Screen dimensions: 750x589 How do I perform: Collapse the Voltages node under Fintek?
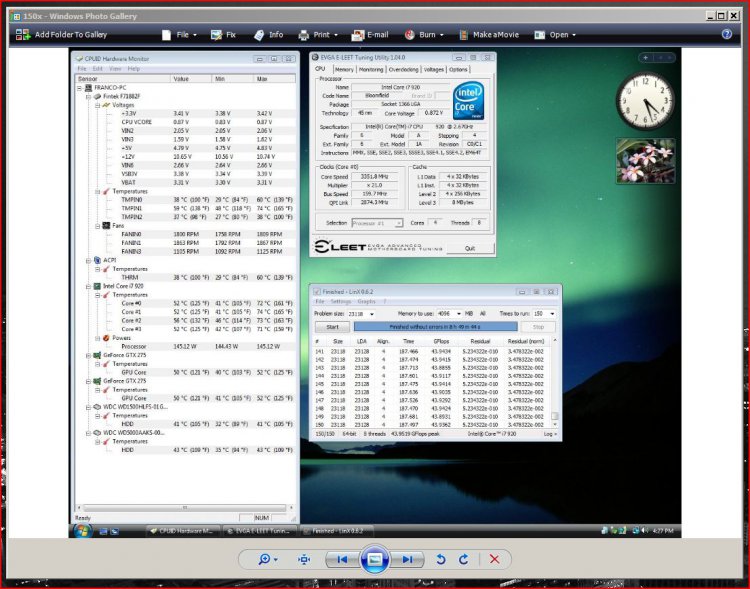click(x=97, y=105)
